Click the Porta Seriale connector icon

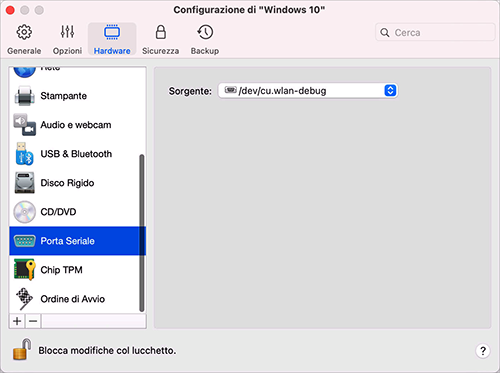point(24,241)
